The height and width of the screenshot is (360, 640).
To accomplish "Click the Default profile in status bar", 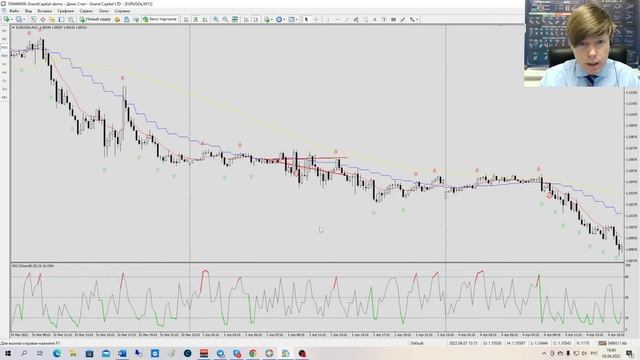I will click(x=417, y=343).
